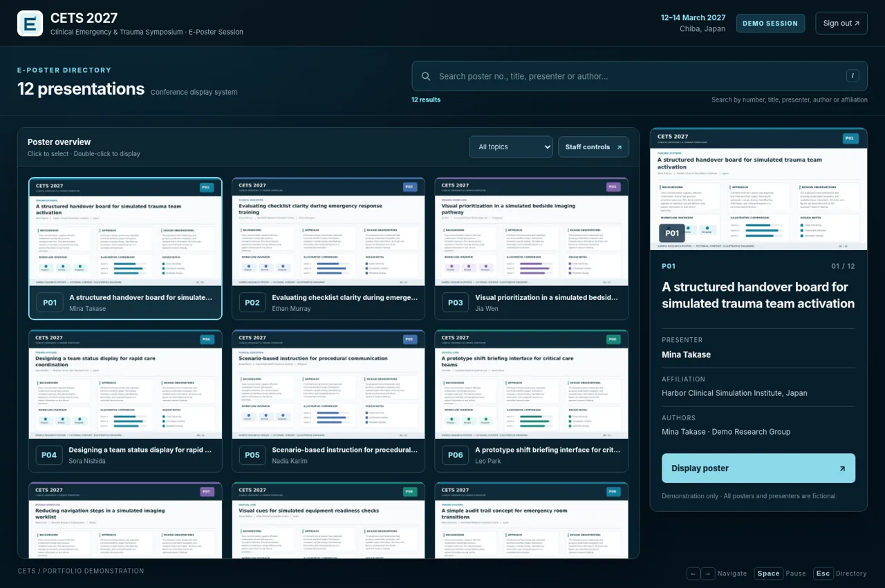The width and height of the screenshot is (885, 588).
Task: Choose poster P03 by Jia Wen
Action: tap(532, 249)
